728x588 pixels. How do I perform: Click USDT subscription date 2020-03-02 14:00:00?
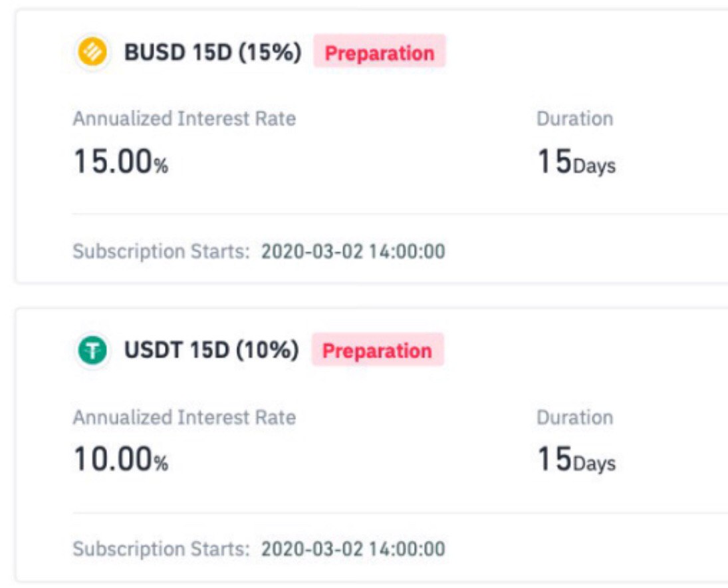tap(353, 549)
